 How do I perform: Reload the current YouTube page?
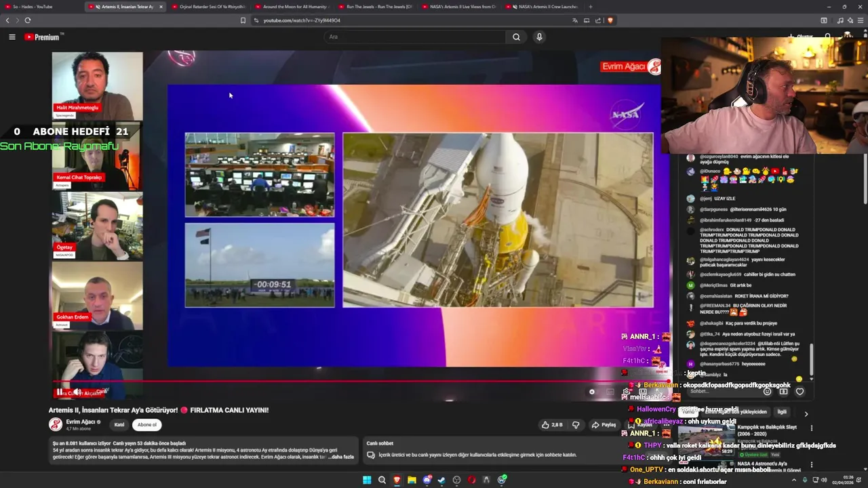point(28,20)
